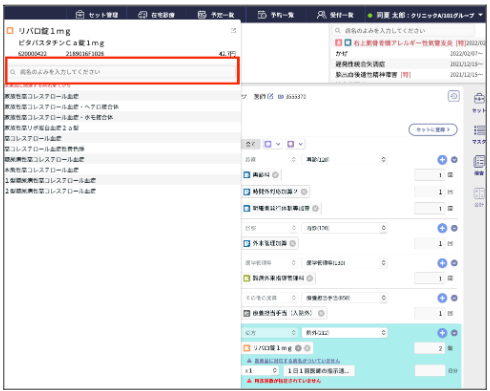The width and height of the screenshot is (490, 391).
Task: Select the ホモ接合体 disease suggestion
Action: (x=122, y=117)
